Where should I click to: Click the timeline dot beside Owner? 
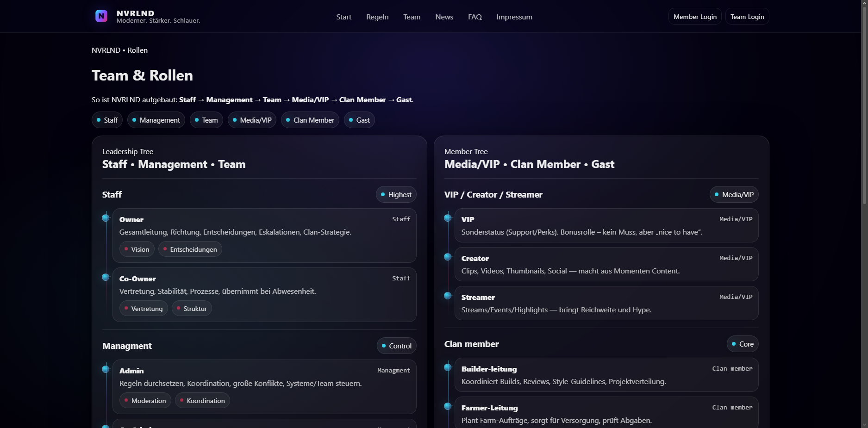pyautogui.click(x=106, y=218)
